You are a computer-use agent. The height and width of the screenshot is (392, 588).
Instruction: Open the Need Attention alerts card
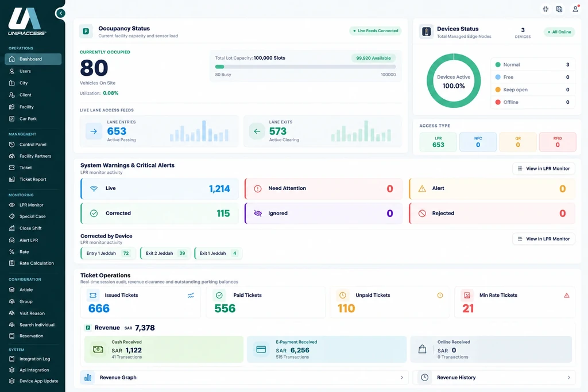(323, 188)
